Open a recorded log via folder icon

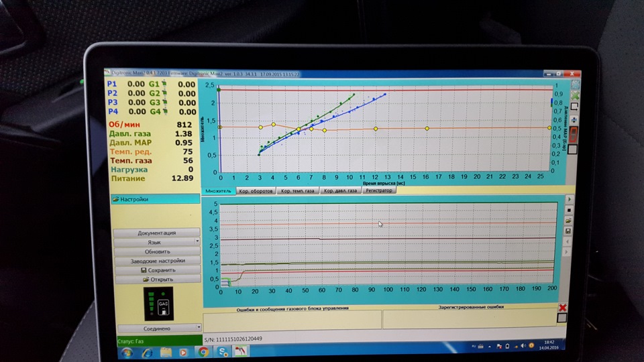568,221
